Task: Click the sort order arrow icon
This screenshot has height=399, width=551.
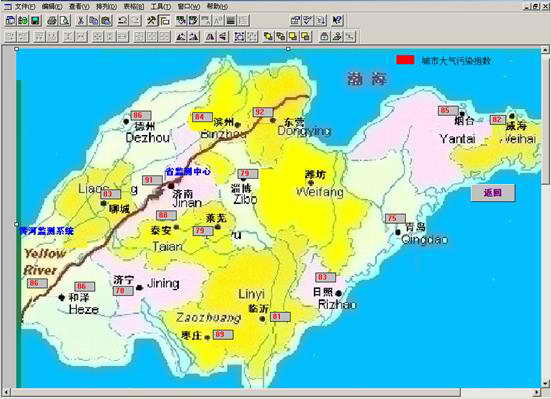Action: tap(321, 20)
